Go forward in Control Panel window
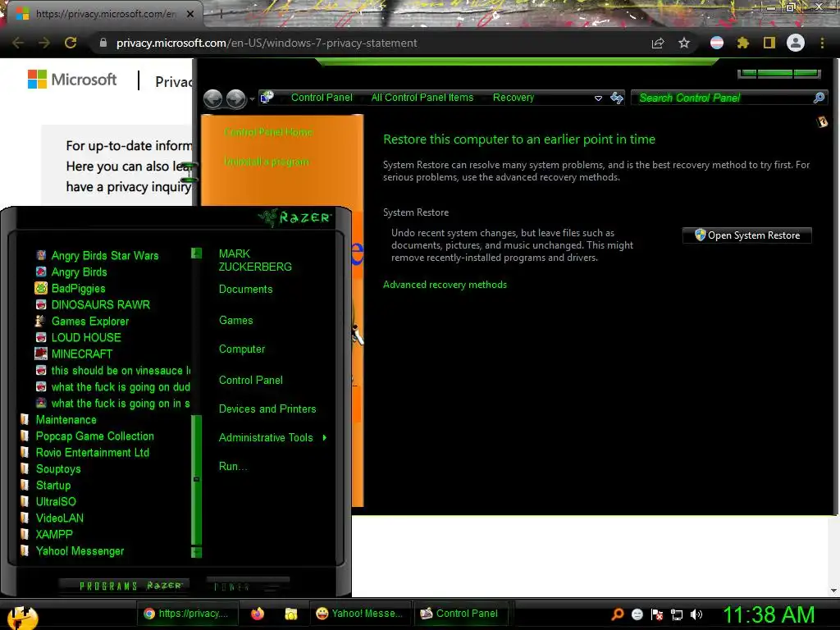Screen dimensions: 840x630 pos(235,99)
